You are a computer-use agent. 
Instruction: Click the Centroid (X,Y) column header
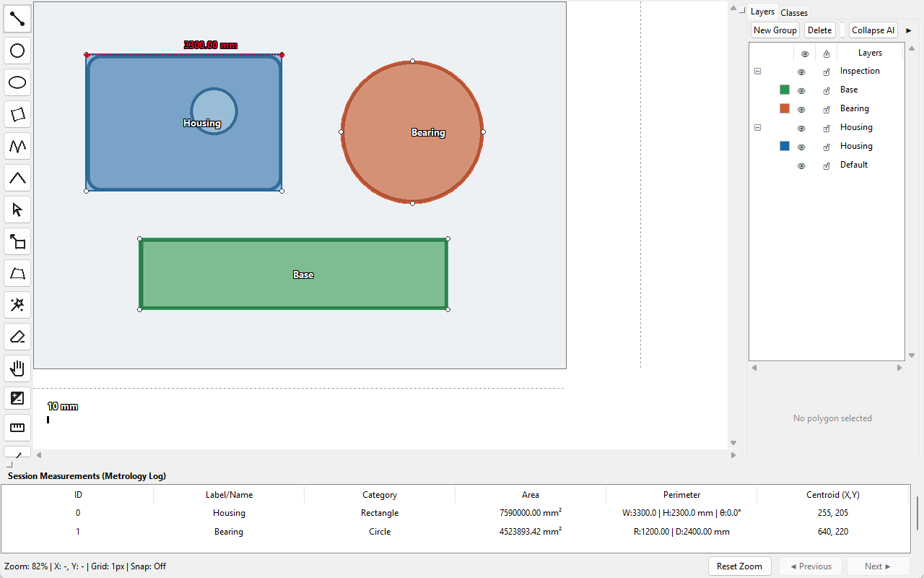coord(832,495)
